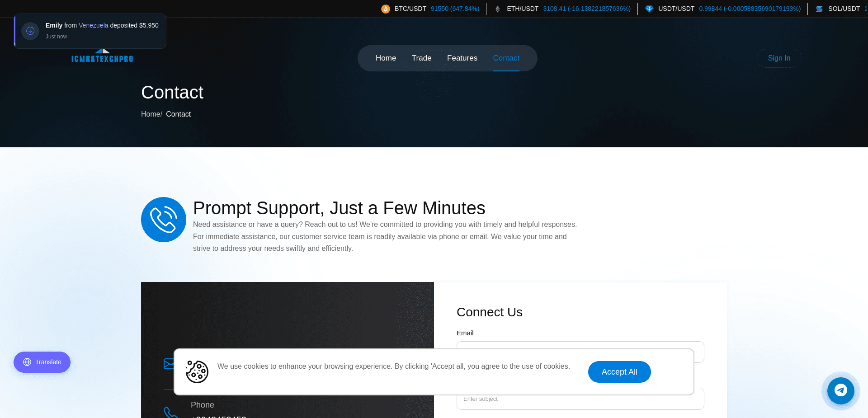Click the cookie icon in consent banner
Viewport: 868px width, 418px height.
click(197, 371)
